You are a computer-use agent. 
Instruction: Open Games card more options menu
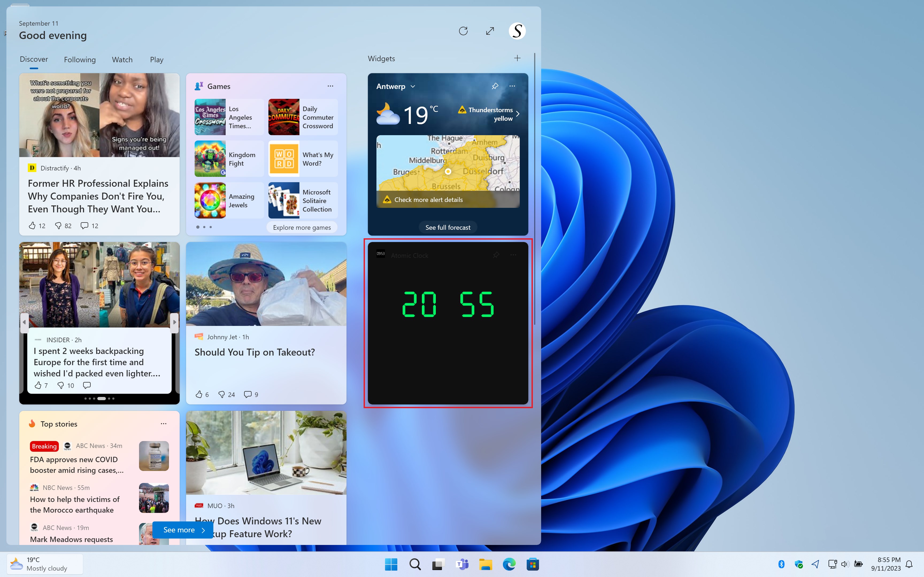click(330, 86)
